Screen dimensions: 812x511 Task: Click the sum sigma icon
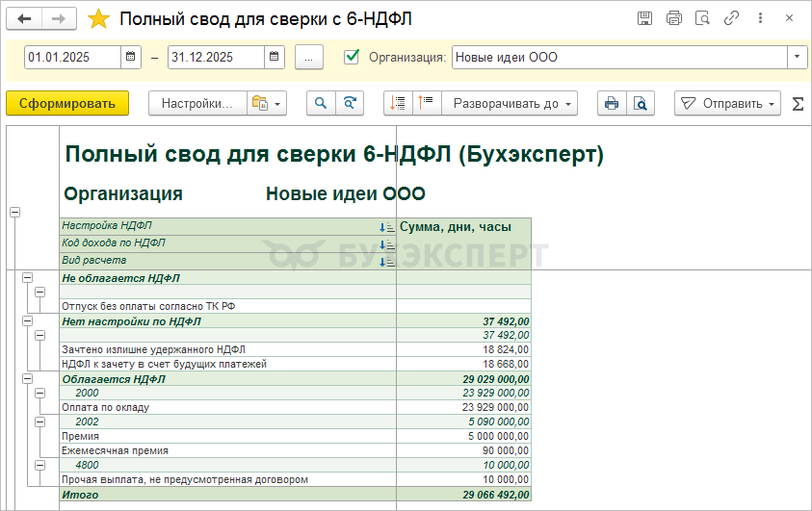[798, 103]
